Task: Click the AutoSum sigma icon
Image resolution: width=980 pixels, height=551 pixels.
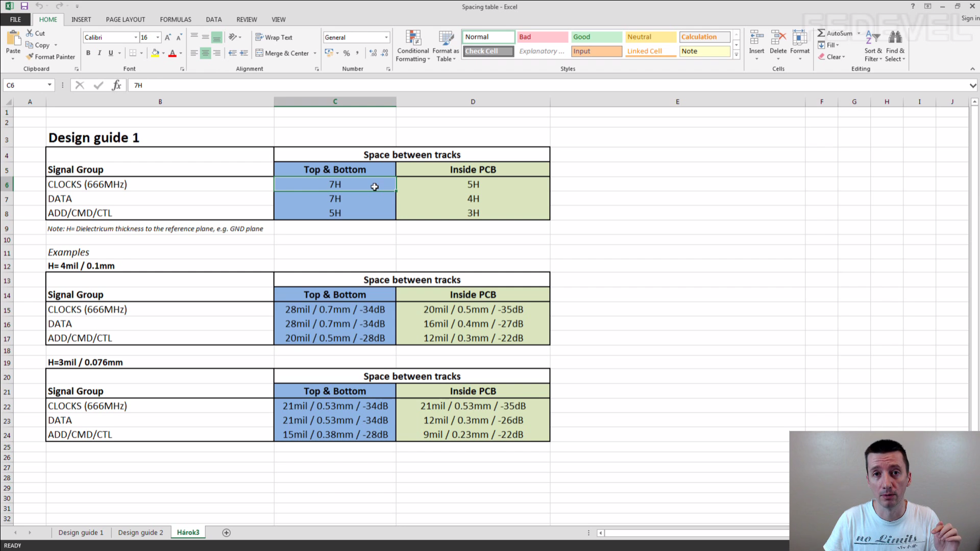Action: pos(821,33)
